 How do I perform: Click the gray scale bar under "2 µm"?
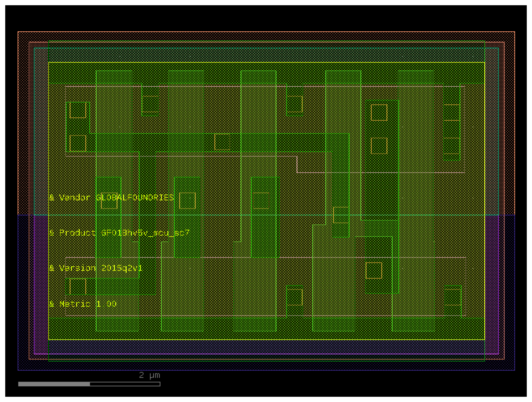[x=89, y=384]
